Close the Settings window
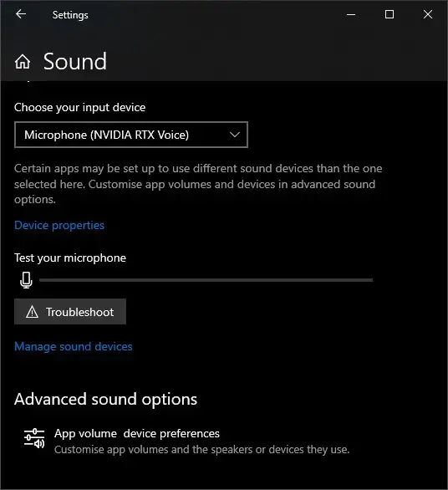 tap(428, 14)
